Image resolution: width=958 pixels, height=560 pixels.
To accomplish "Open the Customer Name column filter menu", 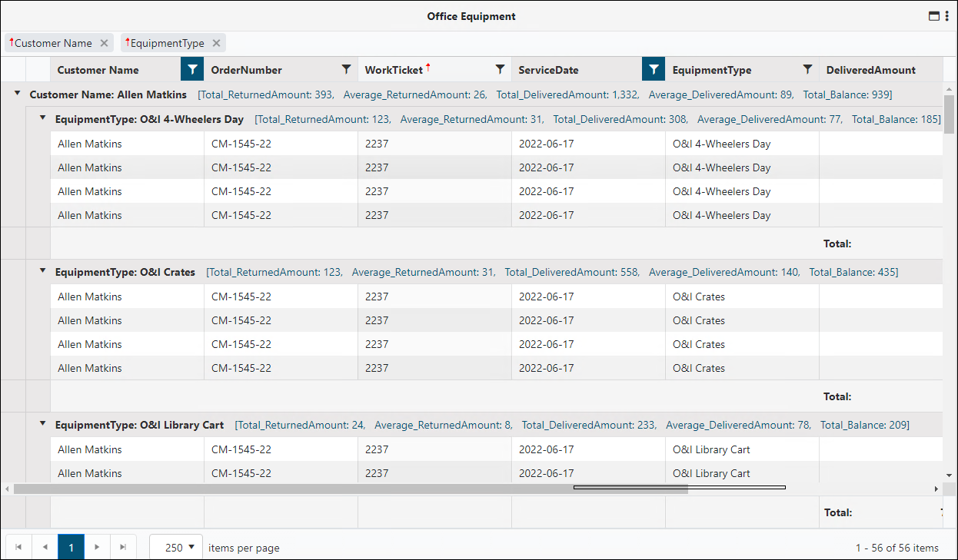I will click(x=191, y=69).
